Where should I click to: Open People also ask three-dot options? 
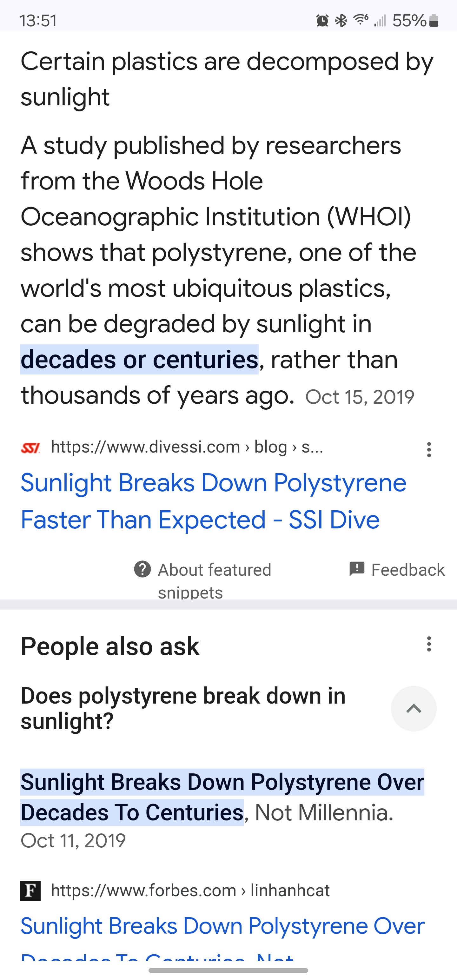click(429, 644)
